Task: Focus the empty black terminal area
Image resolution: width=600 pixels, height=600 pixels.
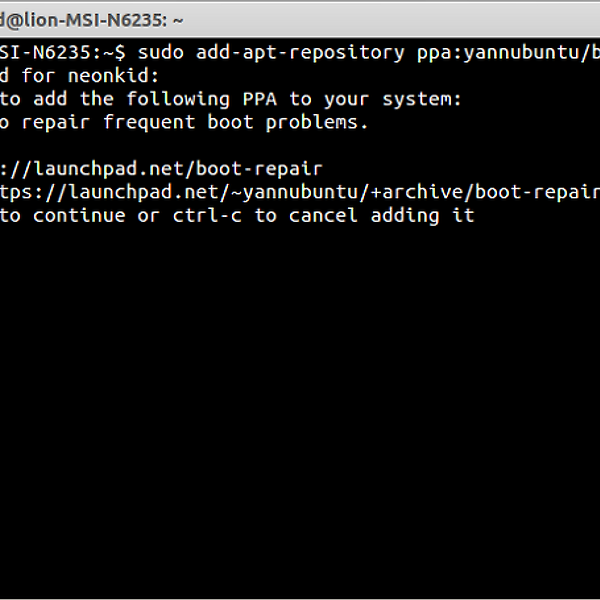Action: pyautogui.click(x=300, y=409)
